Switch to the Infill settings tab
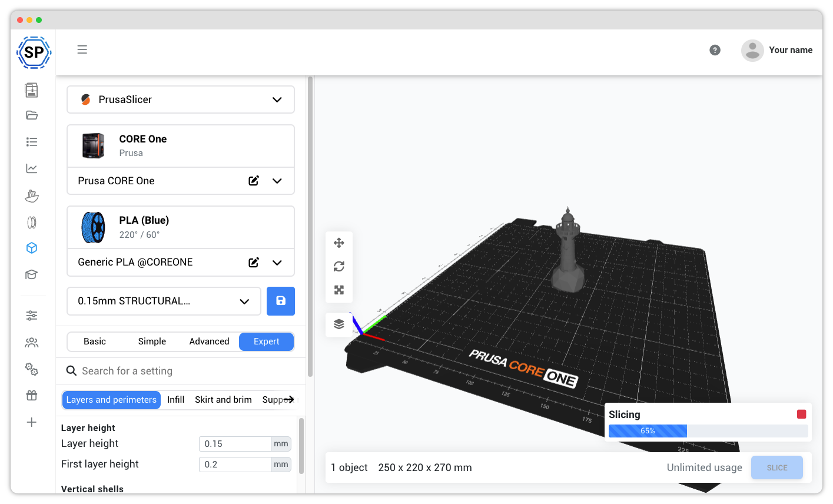 pyautogui.click(x=175, y=399)
